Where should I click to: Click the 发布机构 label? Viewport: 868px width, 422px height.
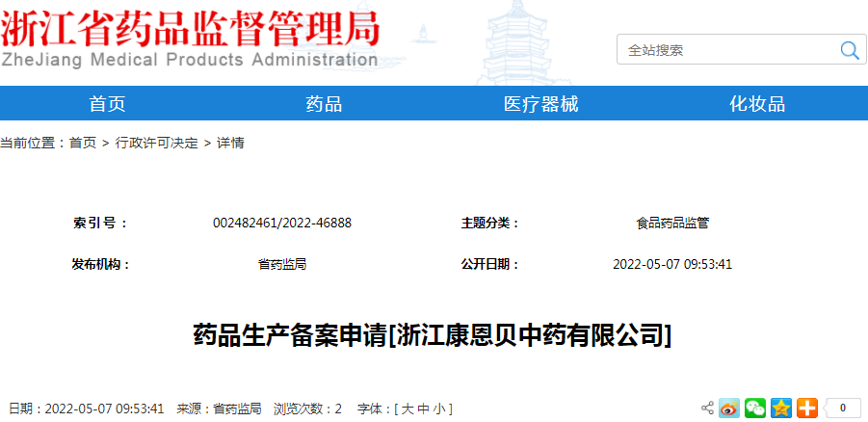coord(101,265)
